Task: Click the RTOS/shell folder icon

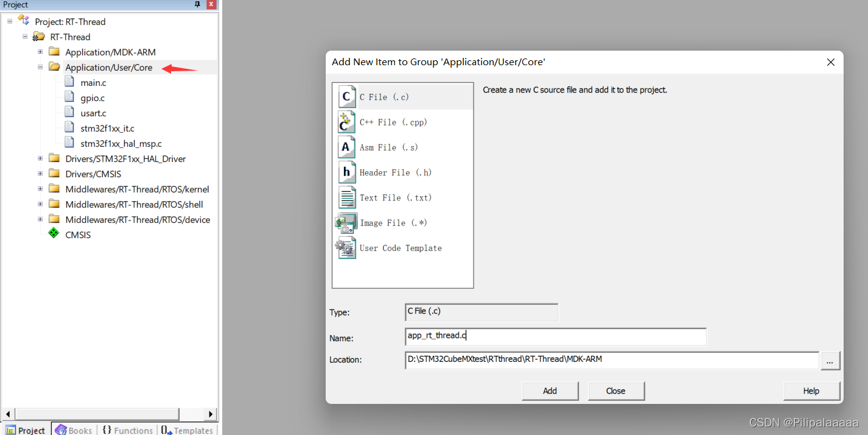Action: [x=54, y=204]
